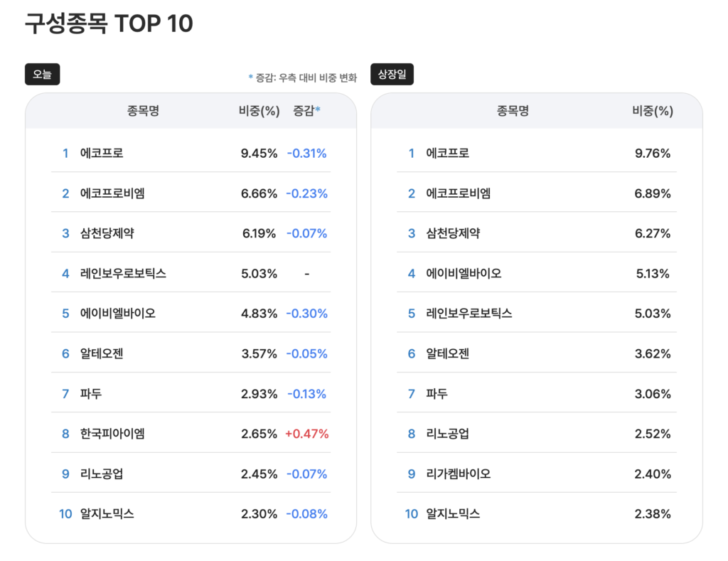Click the 증감 column header
Image resolution: width=728 pixels, height=561 pixels.
click(306, 110)
